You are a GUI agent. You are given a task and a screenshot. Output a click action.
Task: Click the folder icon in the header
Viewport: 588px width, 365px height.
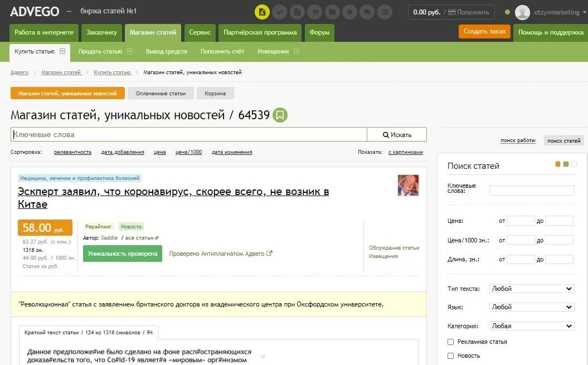pyautogui.click(x=332, y=12)
